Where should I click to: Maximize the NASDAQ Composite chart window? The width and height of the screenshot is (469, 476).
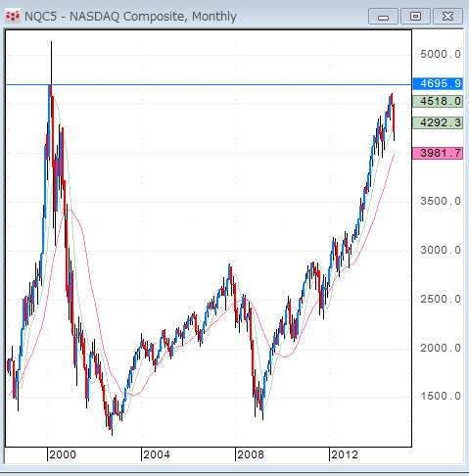click(415, 17)
